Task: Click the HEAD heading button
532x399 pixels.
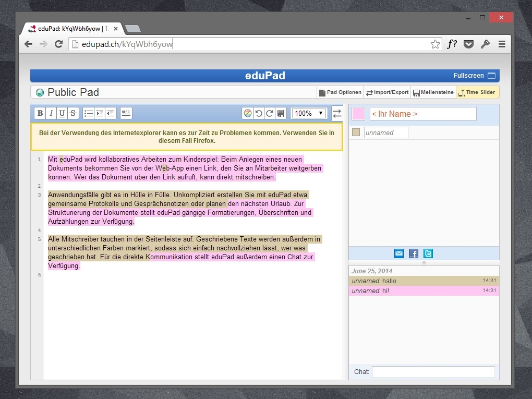Action: (126, 113)
